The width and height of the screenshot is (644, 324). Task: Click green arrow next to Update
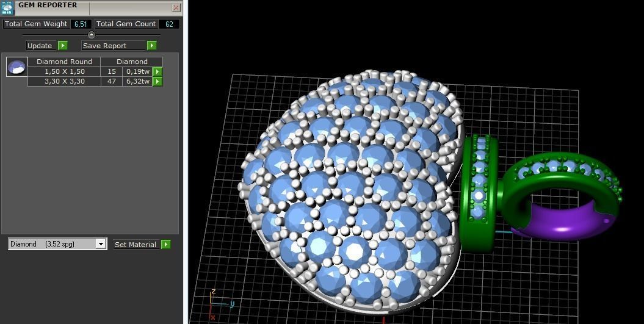point(62,46)
